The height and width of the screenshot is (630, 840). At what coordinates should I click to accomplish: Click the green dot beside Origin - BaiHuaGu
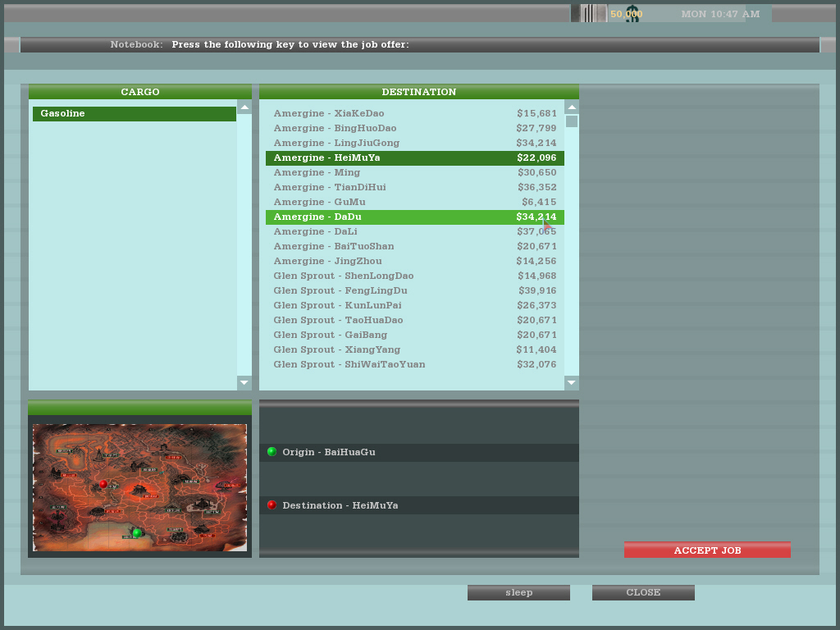(272, 452)
